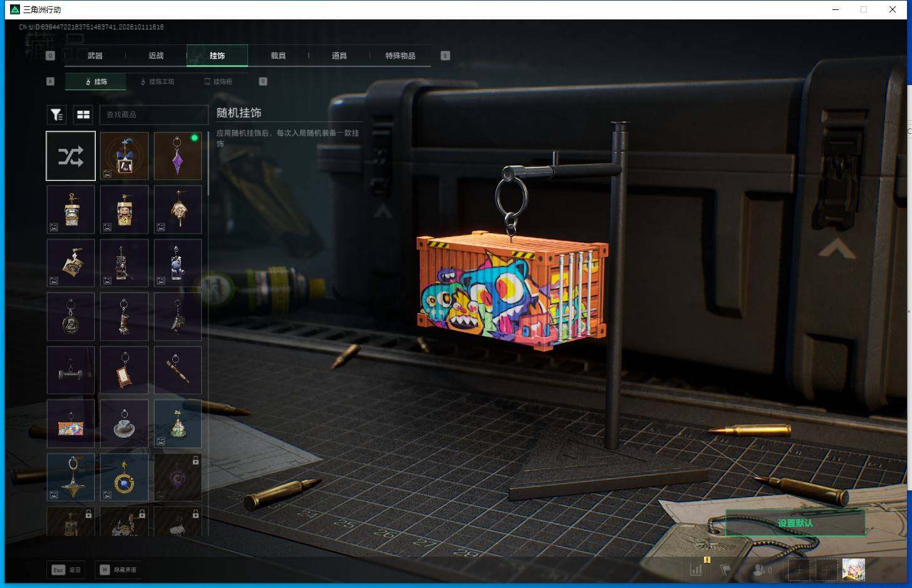
Task: Select the gold ring blue orb charm
Action: click(124, 477)
